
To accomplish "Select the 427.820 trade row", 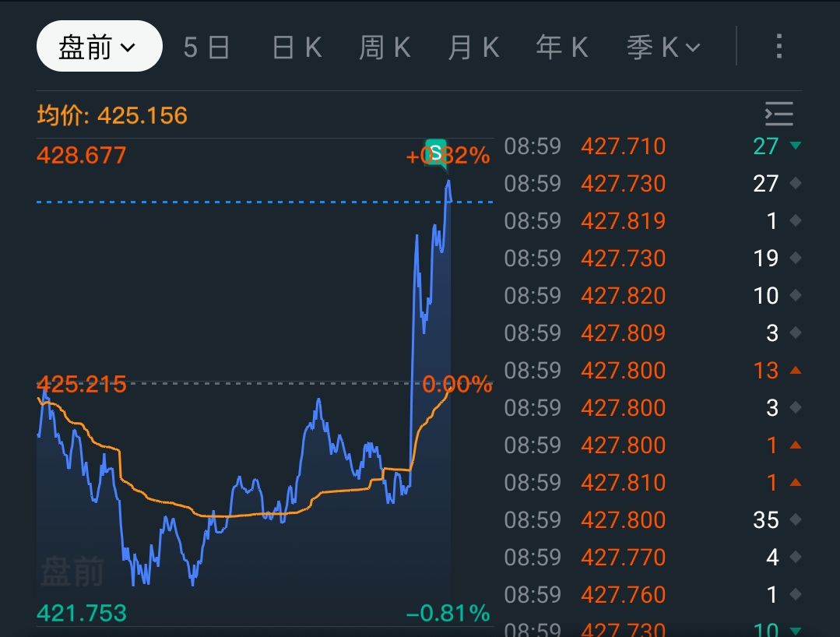I will (623, 296).
